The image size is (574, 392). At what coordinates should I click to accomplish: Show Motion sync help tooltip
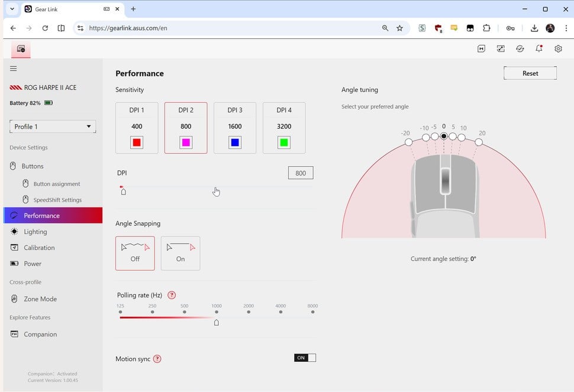[x=157, y=359]
